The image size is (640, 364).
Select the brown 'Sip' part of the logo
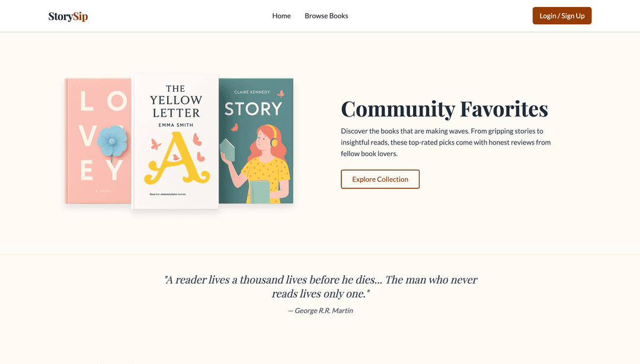79,15
